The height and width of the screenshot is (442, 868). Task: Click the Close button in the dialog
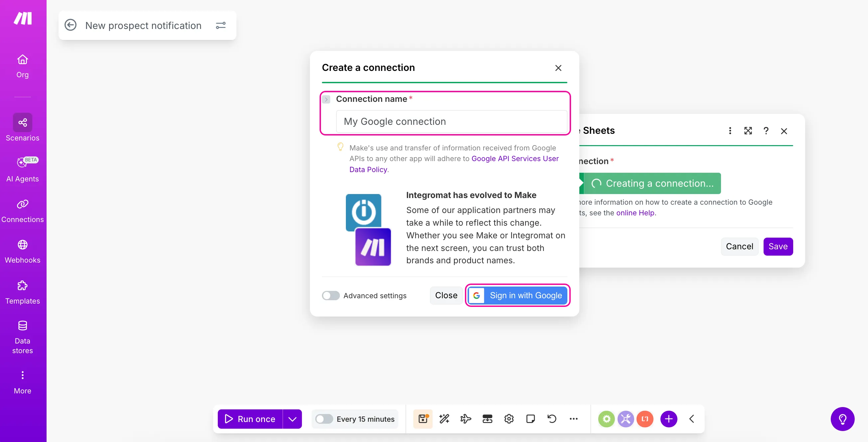pyautogui.click(x=446, y=295)
